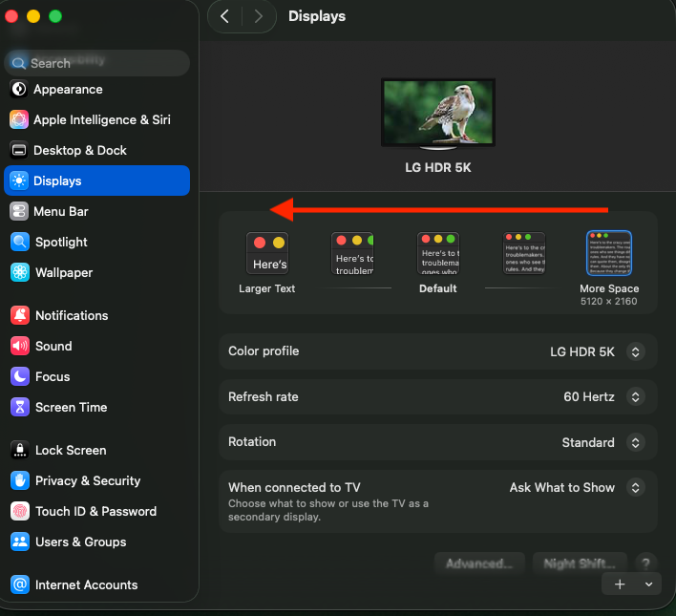The height and width of the screenshot is (616, 676).
Task: Click the Advanced... button
Action: pyautogui.click(x=480, y=563)
